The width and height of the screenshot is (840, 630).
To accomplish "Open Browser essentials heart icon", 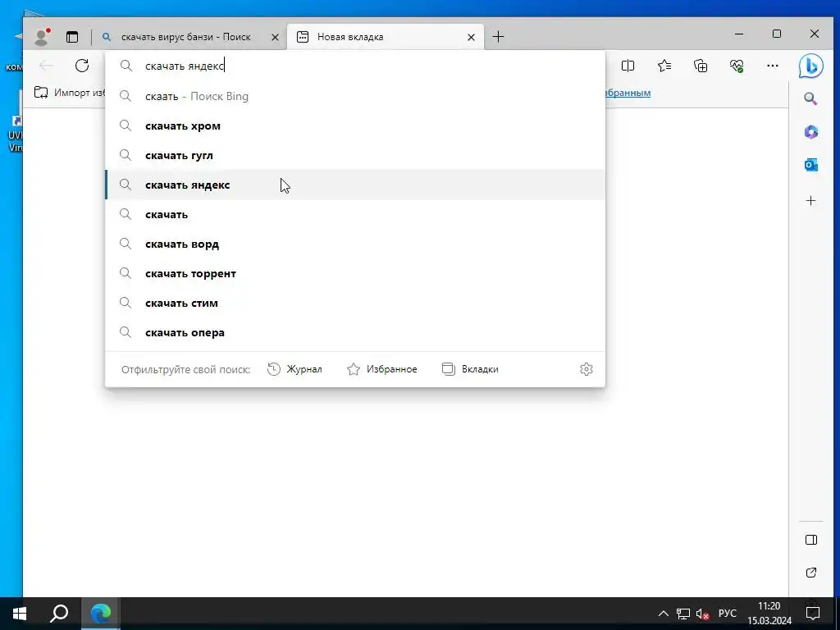I will 737,66.
